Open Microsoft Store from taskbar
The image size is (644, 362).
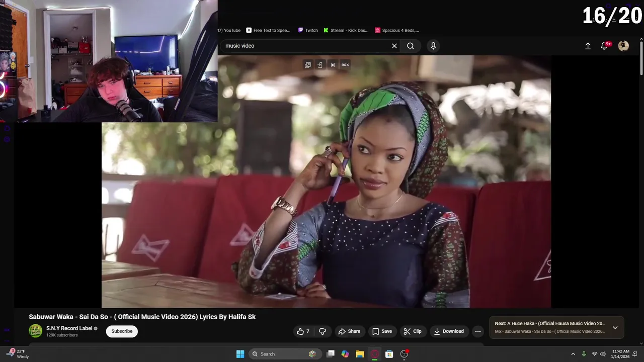coord(389,354)
